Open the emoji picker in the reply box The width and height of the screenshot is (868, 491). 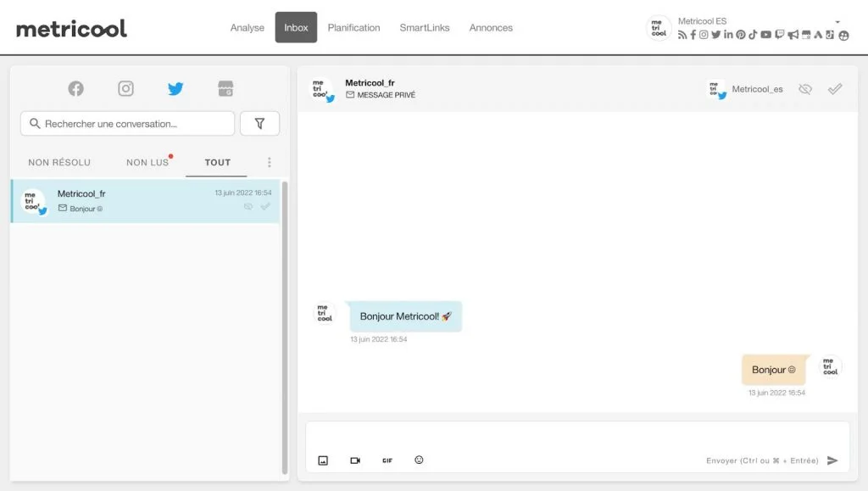point(419,460)
